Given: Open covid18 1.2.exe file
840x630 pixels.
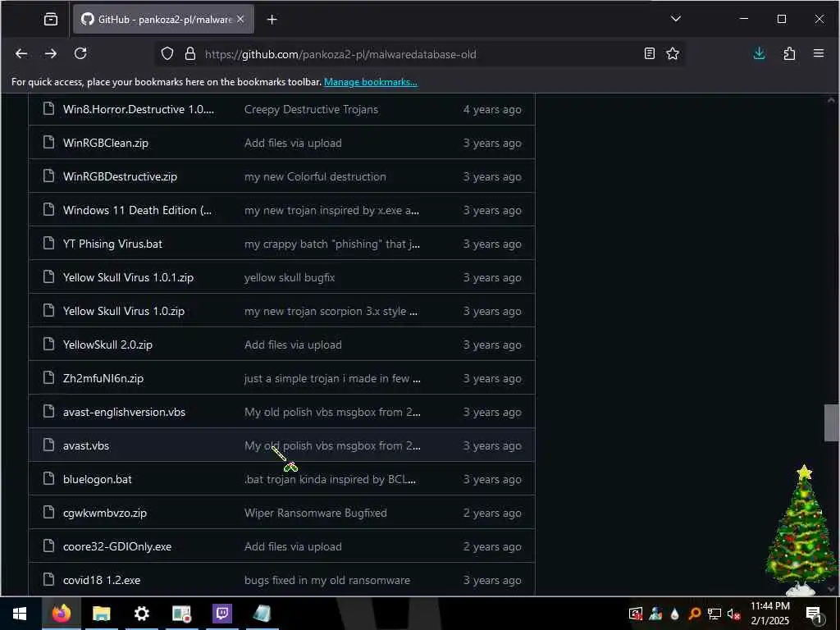Looking at the screenshot, I should [102, 580].
